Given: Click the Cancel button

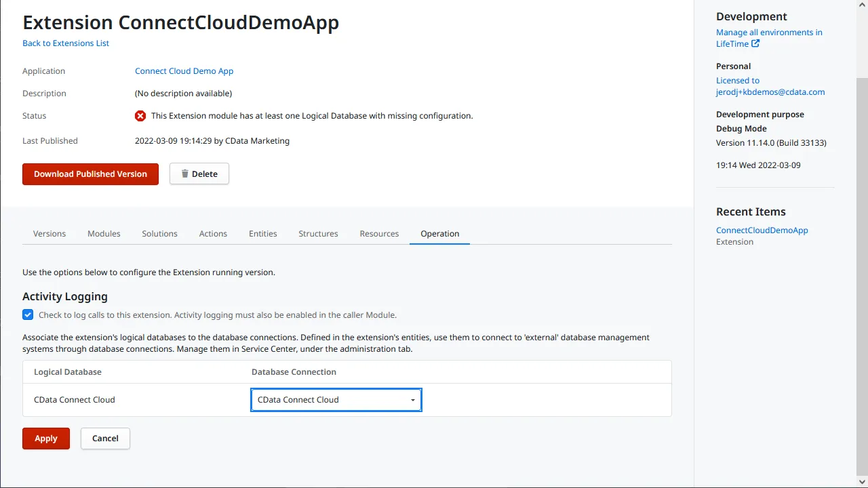Looking at the screenshot, I should point(105,439).
